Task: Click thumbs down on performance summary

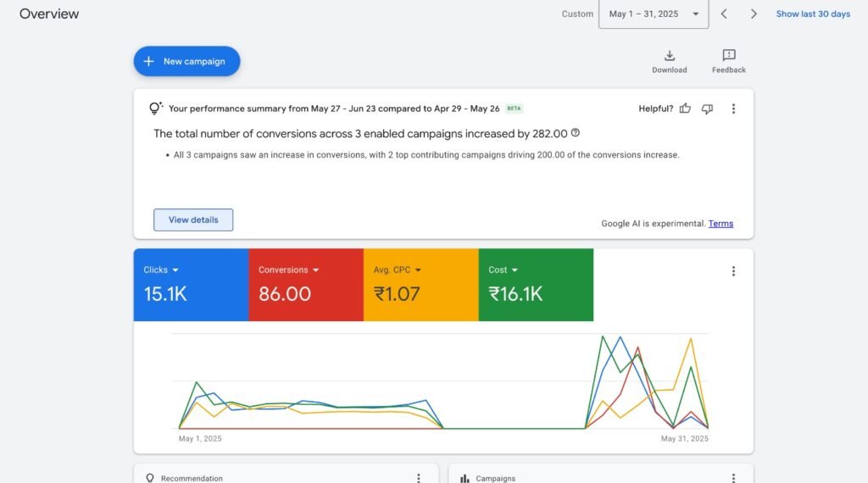Action: tap(707, 108)
